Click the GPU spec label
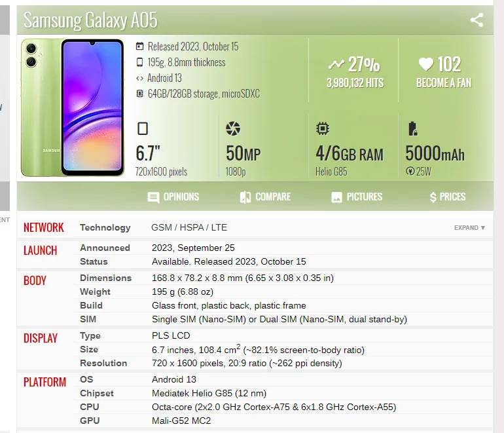Image resolution: width=504 pixels, height=433 pixels. coord(90,421)
